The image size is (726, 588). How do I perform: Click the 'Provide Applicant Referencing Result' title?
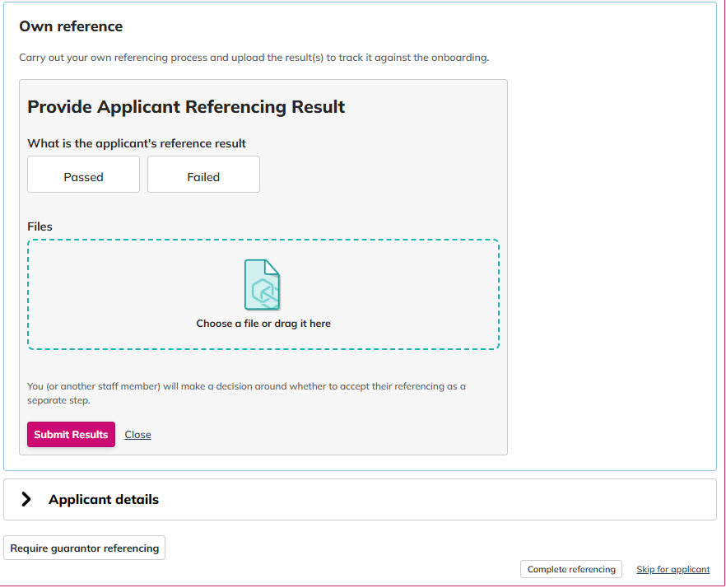click(x=186, y=106)
